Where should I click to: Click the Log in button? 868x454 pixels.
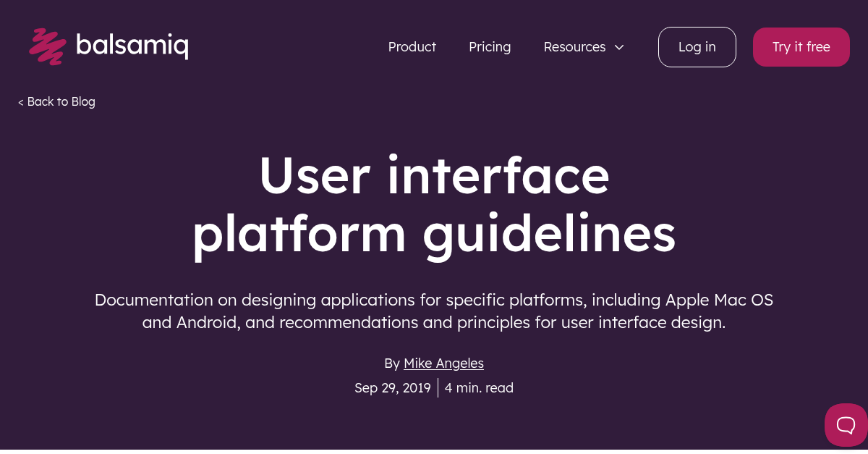tap(697, 46)
